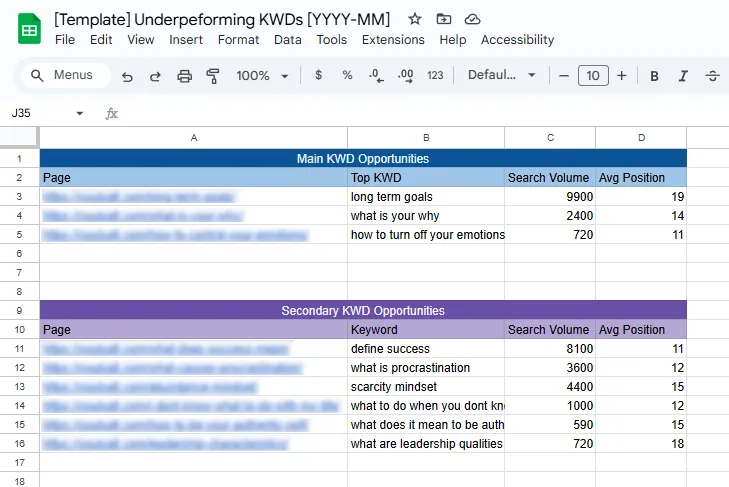
Task: Open the blurred page link in row 16
Action: (x=166, y=443)
